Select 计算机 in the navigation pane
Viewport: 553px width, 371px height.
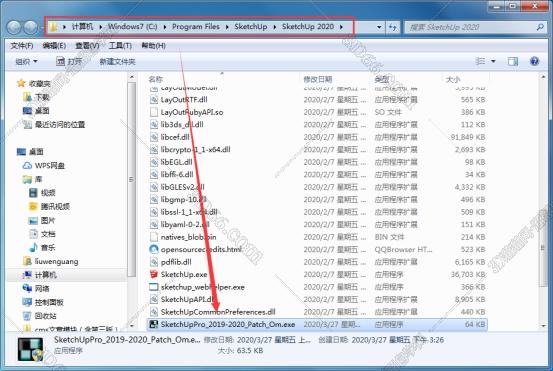point(40,275)
